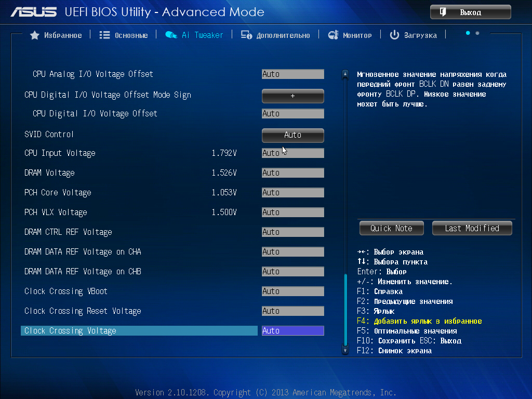The image size is (532, 399).
Task: Select the SVID Control label
Action: (x=49, y=135)
